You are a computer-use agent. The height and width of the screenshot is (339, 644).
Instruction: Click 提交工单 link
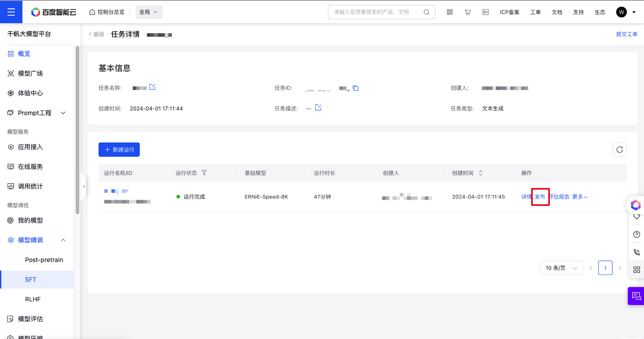click(627, 34)
